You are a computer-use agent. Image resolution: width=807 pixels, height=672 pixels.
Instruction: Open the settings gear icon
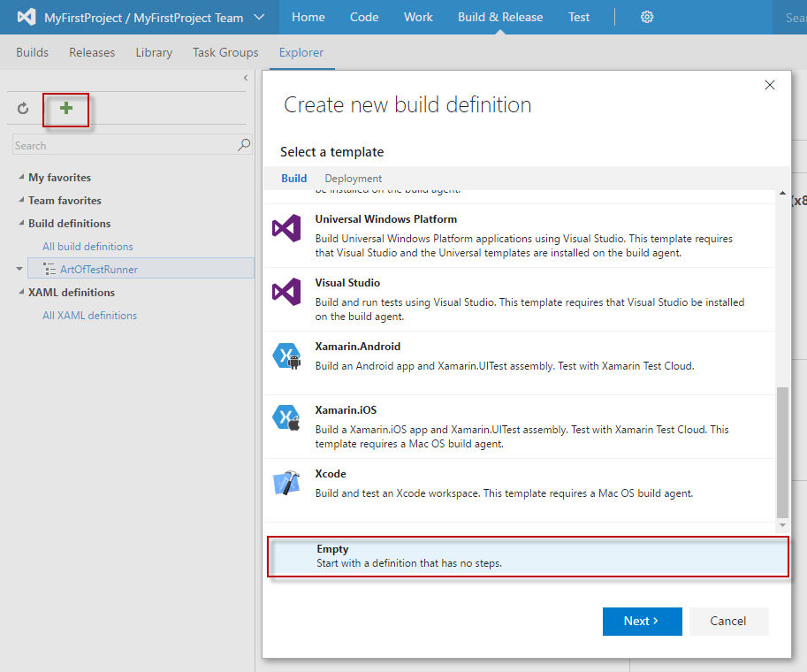coord(647,17)
